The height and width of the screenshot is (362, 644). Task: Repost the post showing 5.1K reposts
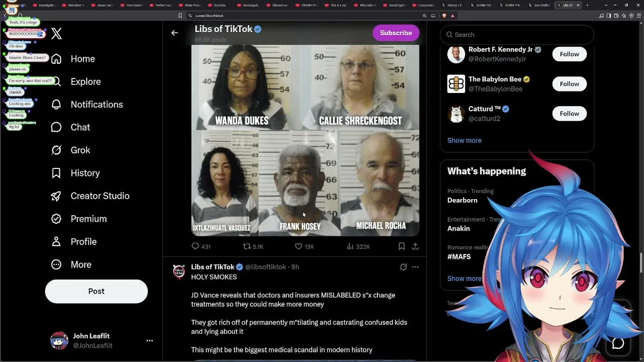point(253,246)
